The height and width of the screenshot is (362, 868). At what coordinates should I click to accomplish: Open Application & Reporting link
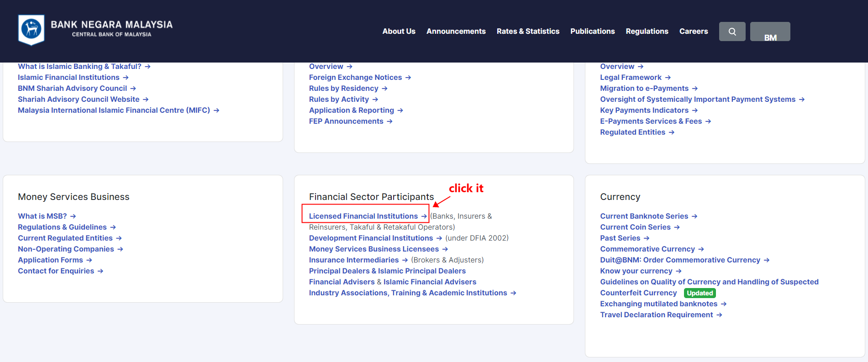pos(356,110)
